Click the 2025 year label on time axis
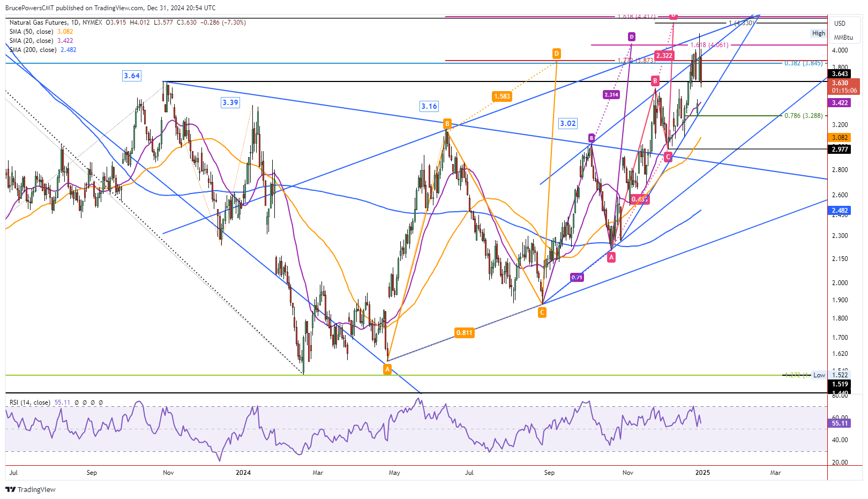 coord(702,473)
